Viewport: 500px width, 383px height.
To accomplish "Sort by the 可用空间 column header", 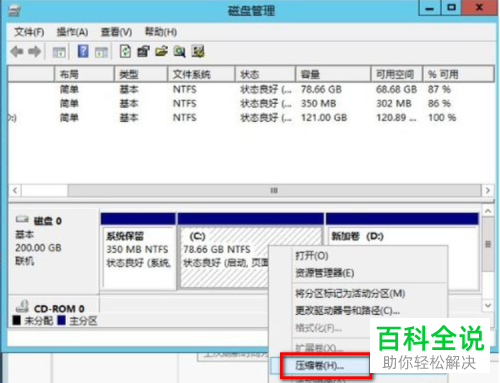I will (x=397, y=74).
